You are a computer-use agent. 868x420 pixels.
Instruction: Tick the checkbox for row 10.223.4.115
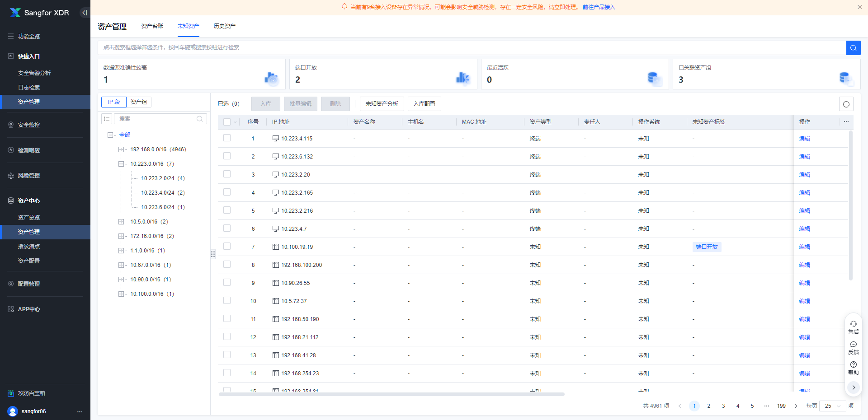227,138
